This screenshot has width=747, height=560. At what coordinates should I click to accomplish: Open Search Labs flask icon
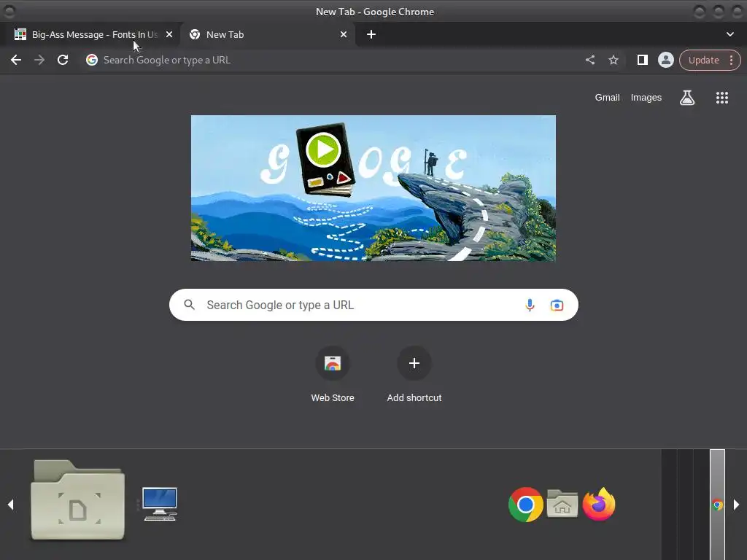(687, 98)
